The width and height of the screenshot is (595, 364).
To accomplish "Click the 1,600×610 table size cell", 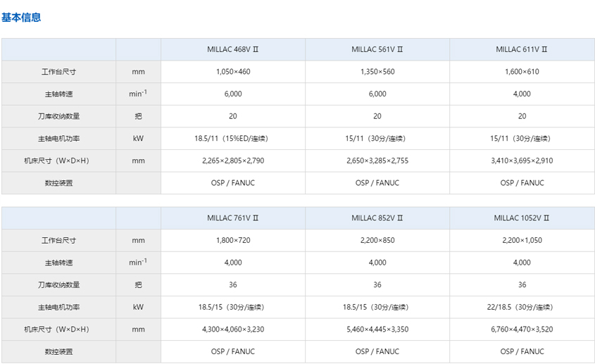I will pos(522,72).
